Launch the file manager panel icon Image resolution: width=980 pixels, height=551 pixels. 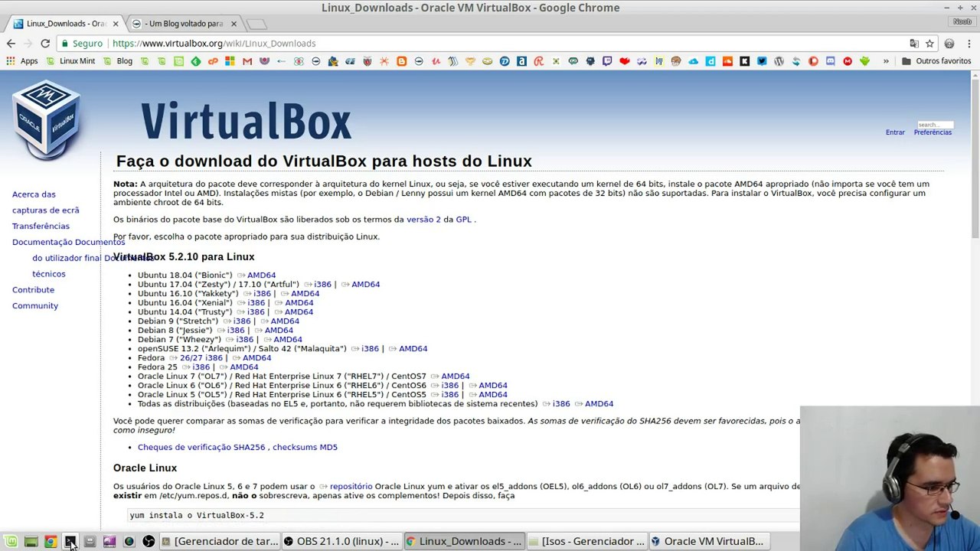click(x=90, y=542)
